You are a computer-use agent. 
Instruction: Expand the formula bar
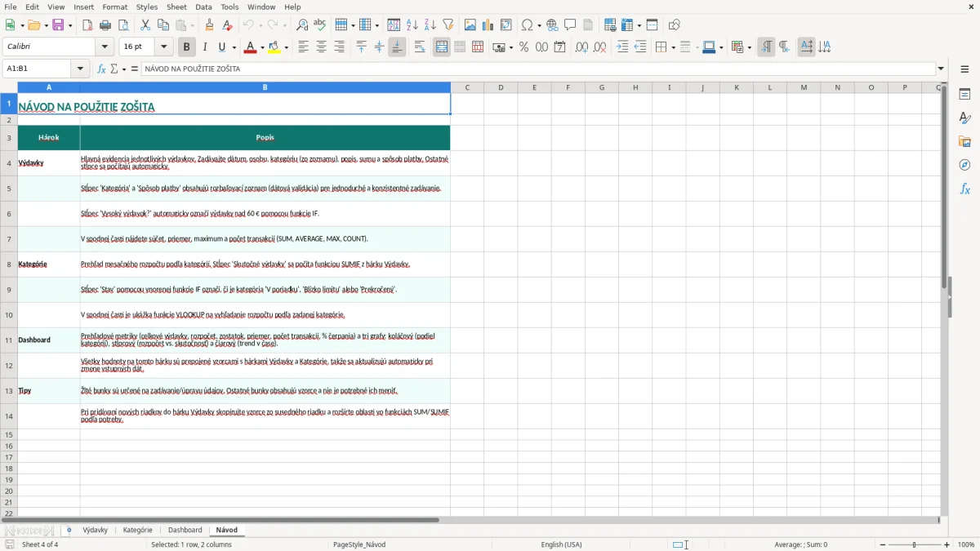coord(941,69)
